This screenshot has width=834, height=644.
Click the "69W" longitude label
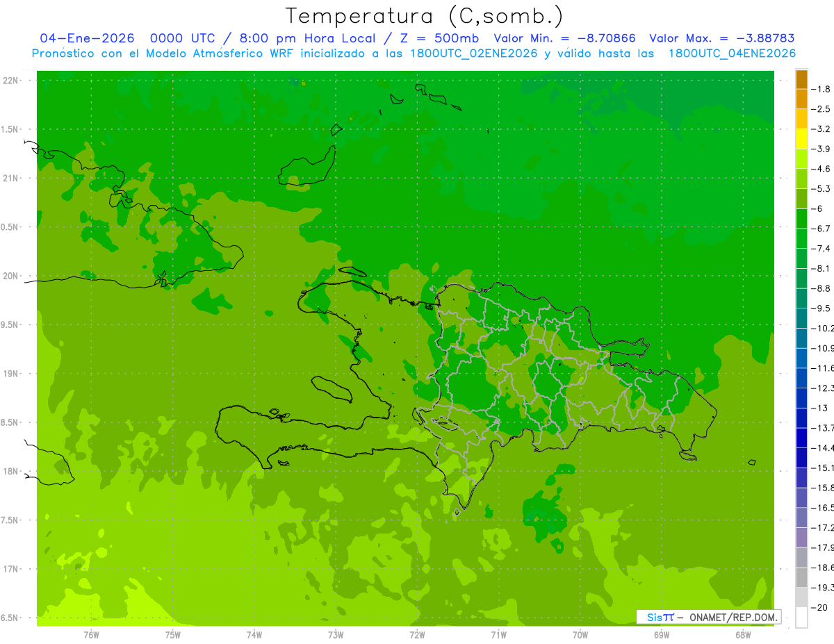(662, 634)
